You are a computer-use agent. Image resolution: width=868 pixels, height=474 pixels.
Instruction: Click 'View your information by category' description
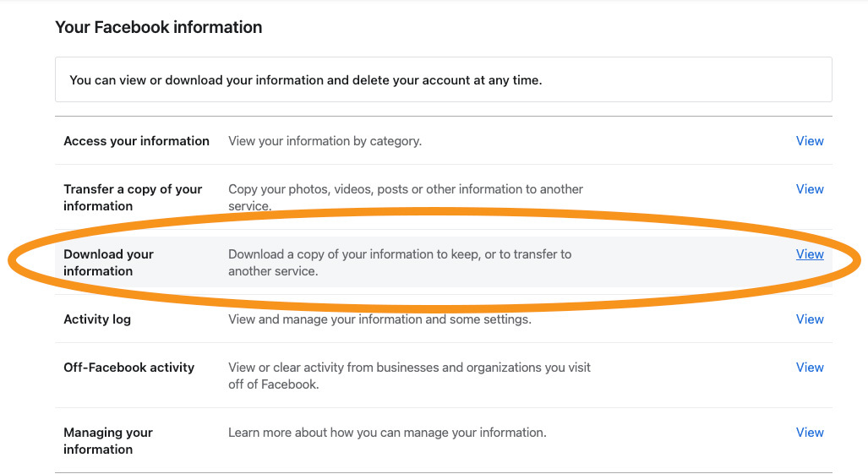(325, 141)
